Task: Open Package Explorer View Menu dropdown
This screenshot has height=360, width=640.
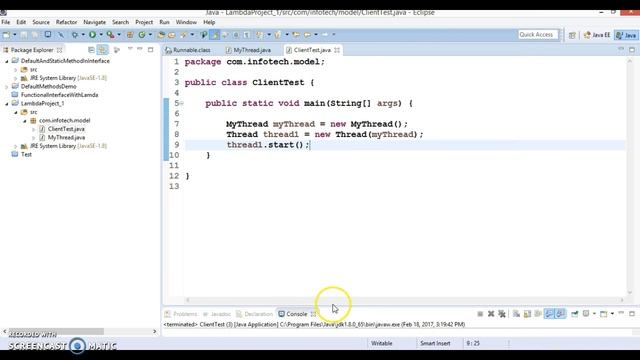Action: click(x=130, y=49)
